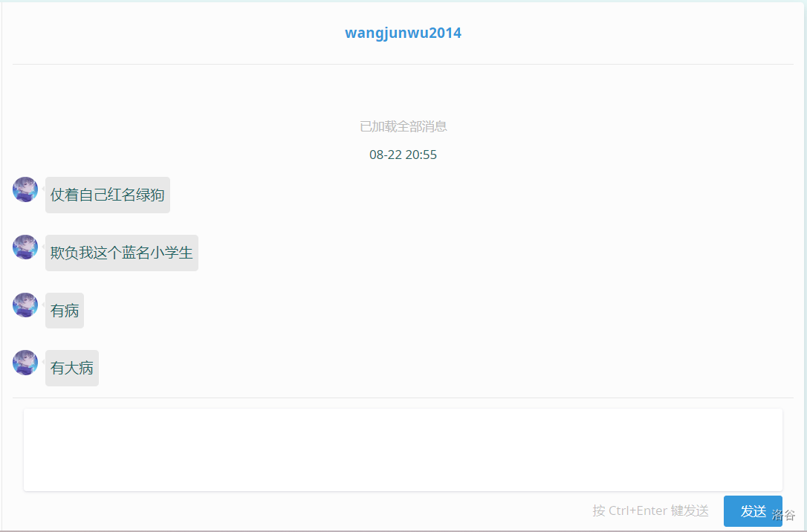Click the pointer tail of 有大病 bubble
Viewport: 807px width, 532px height.
click(43, 363)
